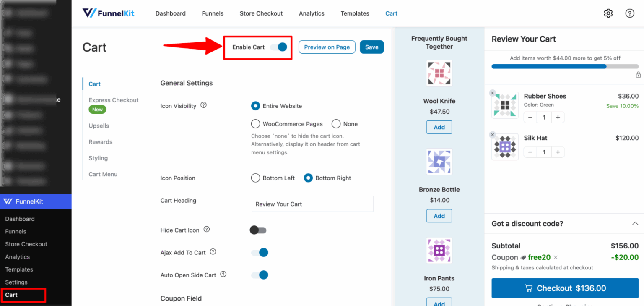Screen dimensions: 644x306
Task: Turn on the Hide Cart Icon toggle
Action: point(258,230)
